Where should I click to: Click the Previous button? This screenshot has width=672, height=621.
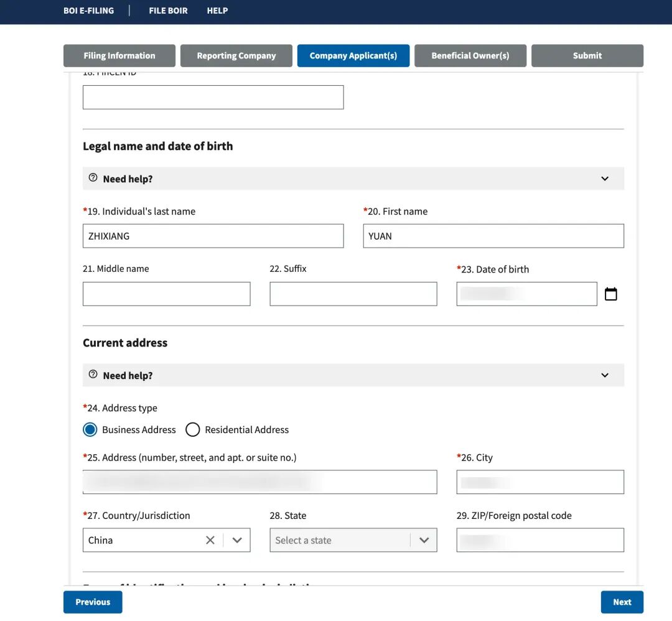(x=93, y=602)
